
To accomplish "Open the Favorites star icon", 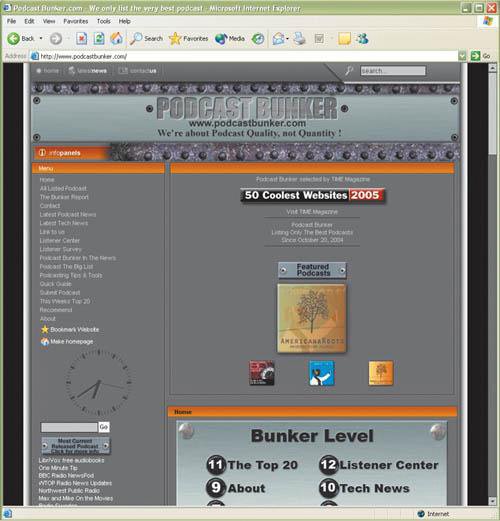I will 175,39.
